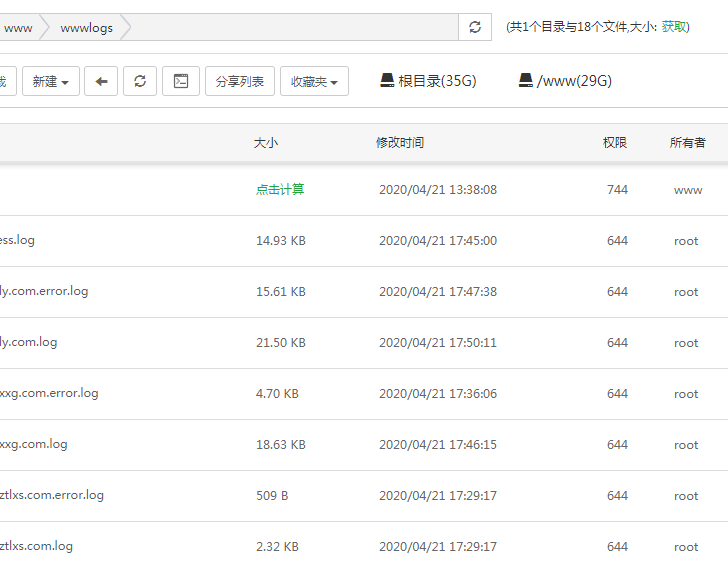Open the ztlxs.com.log file, 2.32 KB
Screen dimensions: 728x565
[37, 546]
